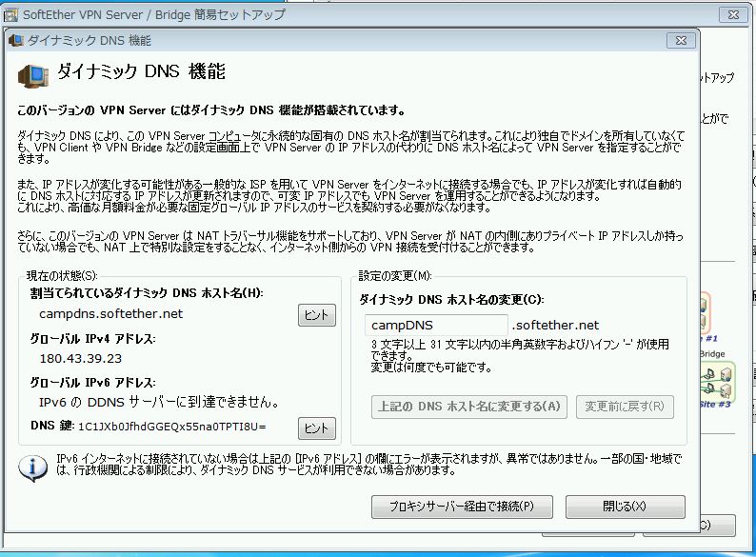756x557 pixels.
Task: Click the global IPv4 address 180.43.39.23
Action: tap(81, 358)
